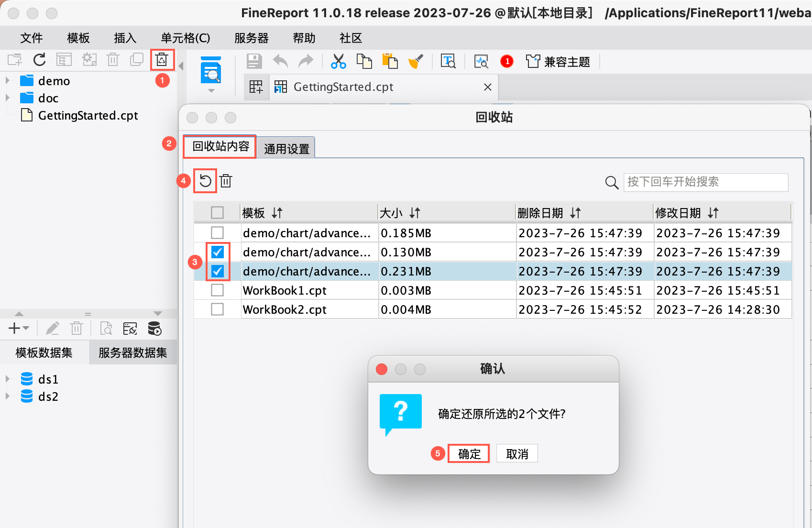Click the pencil edit icon in the dataset toolbar
Image resolution: width=812 pixels, height=528 pixels.
pyautogui.click(x=52, y=329)
